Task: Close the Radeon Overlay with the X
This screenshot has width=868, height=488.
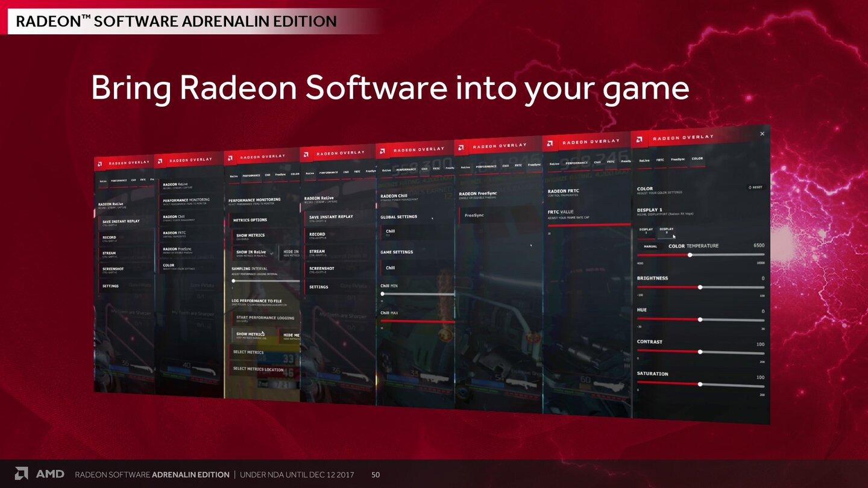Action: pyautogui.click(x=762, y=134)
